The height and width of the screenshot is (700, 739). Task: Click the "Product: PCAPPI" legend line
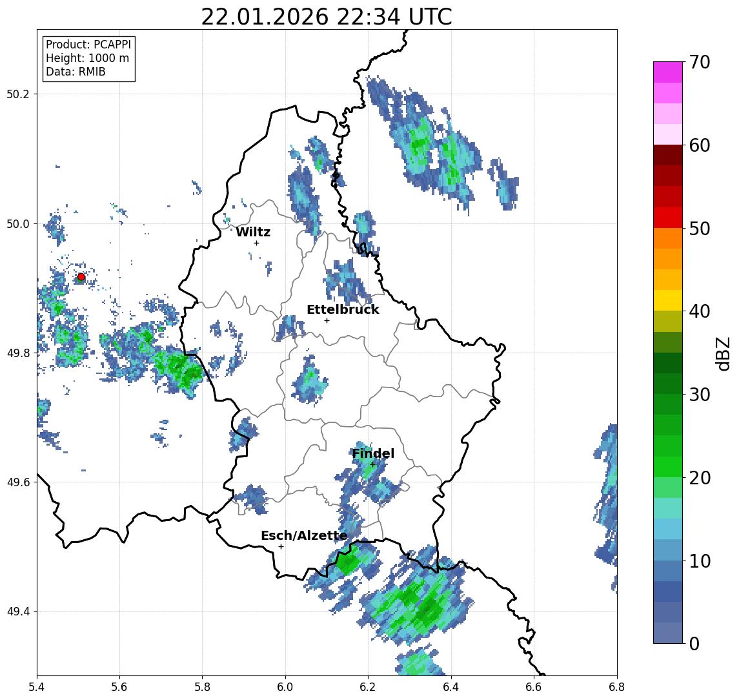(88, 45)
